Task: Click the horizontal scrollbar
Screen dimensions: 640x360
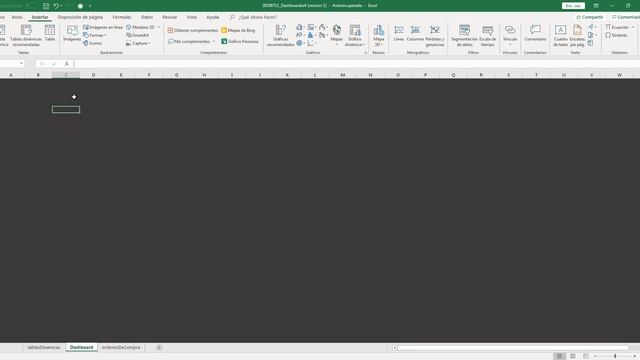Action: pos(513,348)
